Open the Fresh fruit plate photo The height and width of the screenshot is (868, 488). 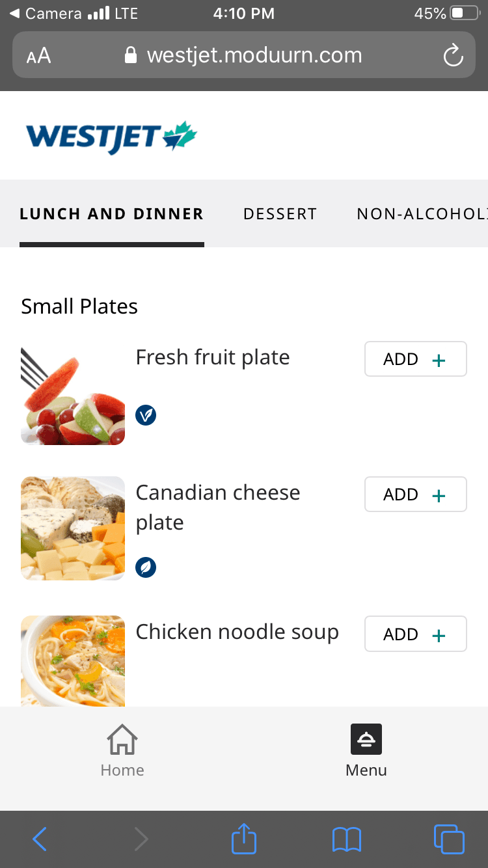pyautogui.click(x=73, y=396)
